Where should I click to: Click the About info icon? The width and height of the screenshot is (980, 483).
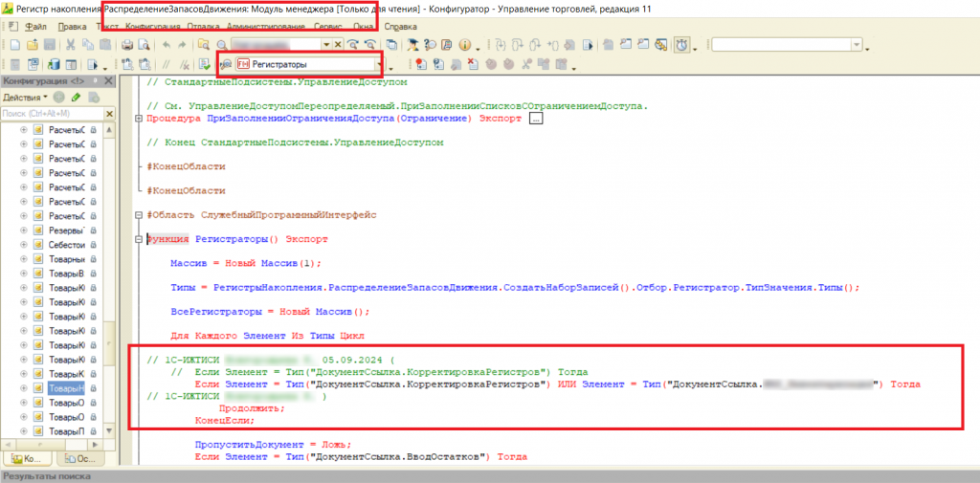[x=465, y=44]
